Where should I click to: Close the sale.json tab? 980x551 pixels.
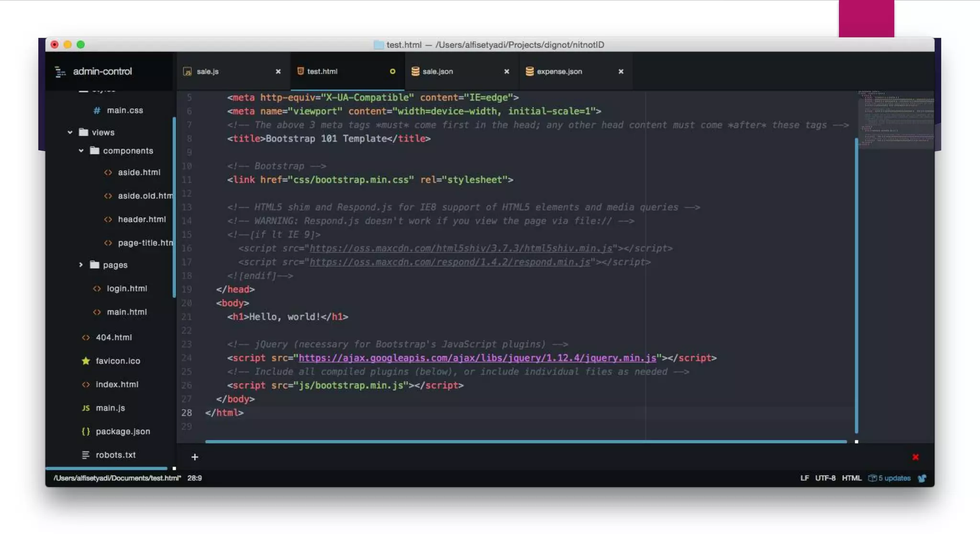click(507, 71)
